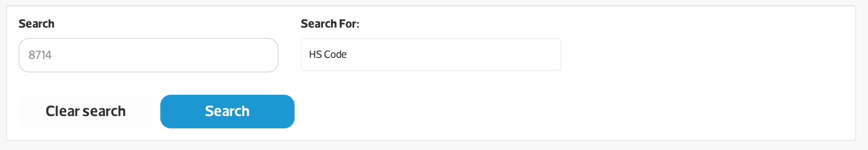Click the right end of the Search For box
This screenshot has width=868, height=150.
tap(548, 54)
